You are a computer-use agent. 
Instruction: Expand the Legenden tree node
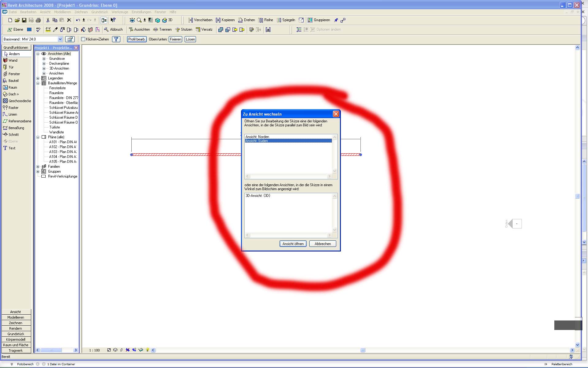click(x=38, y=78)
